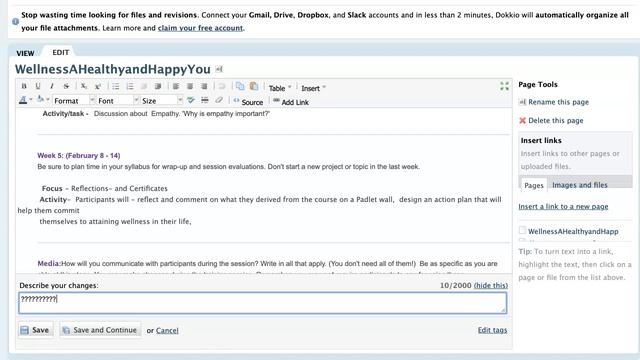Open Edit tags
640x360 pixels.
click(x=492, y=330)
